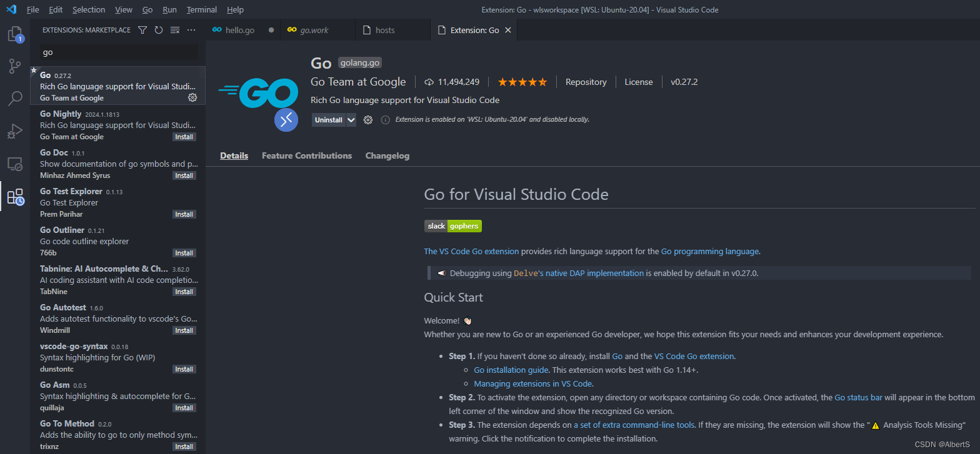
Task: Click the gear icon beside Uninstall button
Action: pyautogui.click(x=368, y=120)
